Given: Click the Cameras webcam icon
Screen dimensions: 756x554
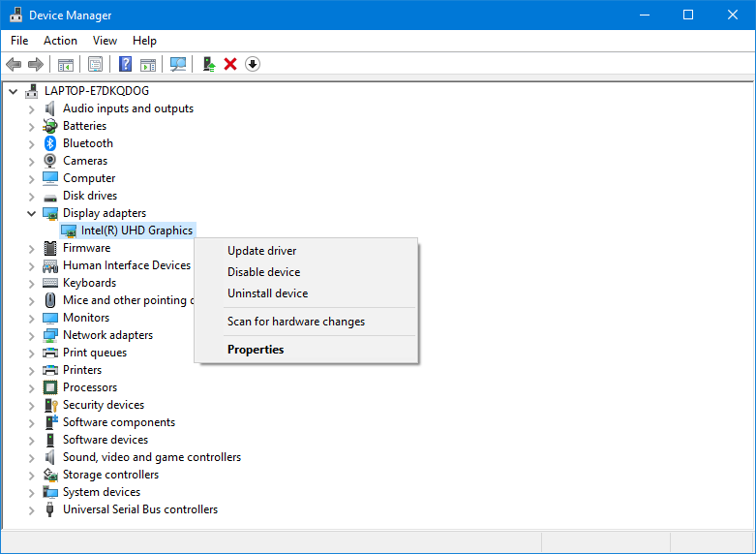Looking at the screenshot, I should 50,161.
